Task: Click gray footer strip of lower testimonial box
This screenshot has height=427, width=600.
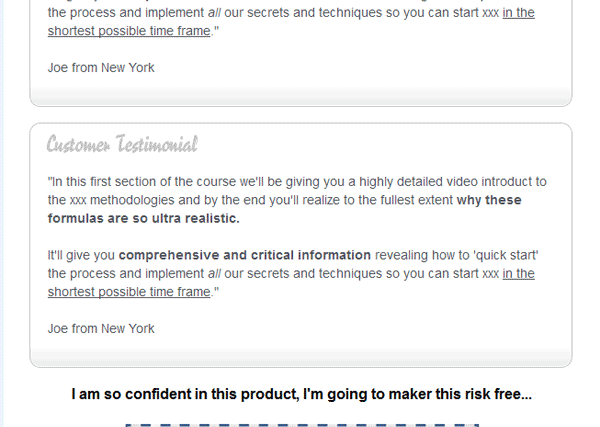Action: (301, 358)
